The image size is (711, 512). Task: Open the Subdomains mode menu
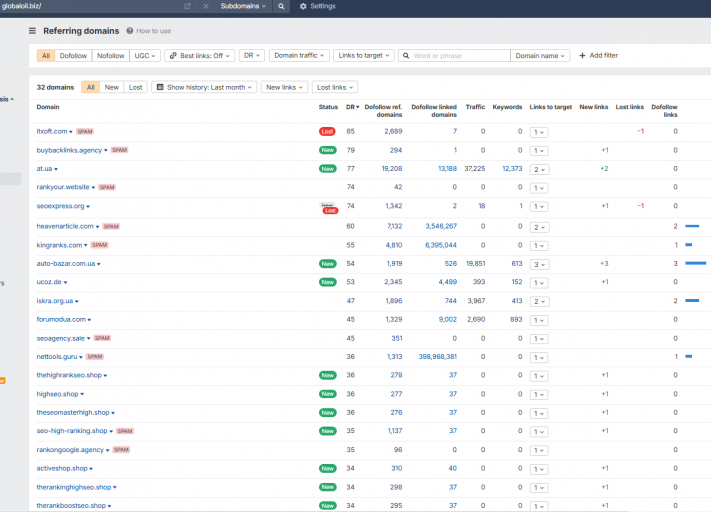tap(243, 6)
